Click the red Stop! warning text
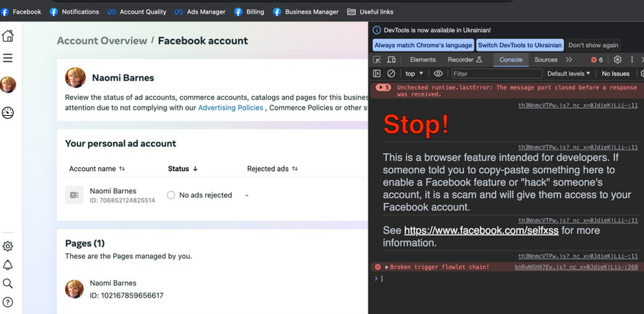 416,124
